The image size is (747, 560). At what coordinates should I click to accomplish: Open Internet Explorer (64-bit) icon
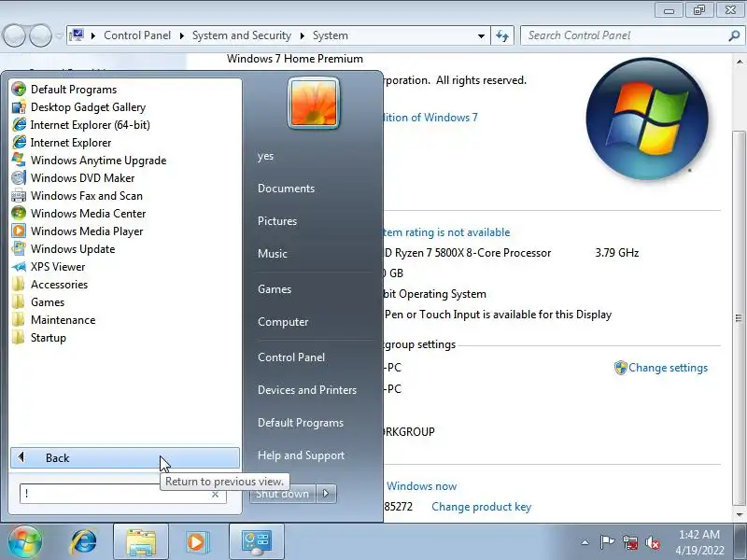tap(19, 125)
